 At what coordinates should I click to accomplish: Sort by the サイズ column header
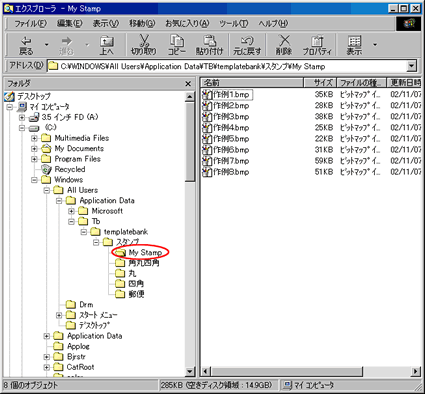[320, 83]
